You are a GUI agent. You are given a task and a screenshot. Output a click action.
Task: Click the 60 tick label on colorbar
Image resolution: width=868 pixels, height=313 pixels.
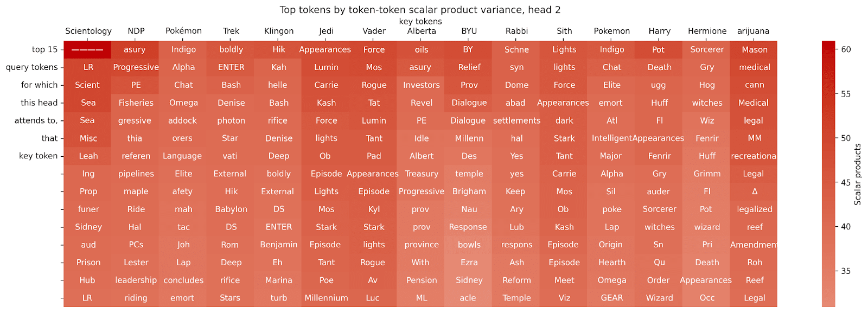(x=846, y=49)
